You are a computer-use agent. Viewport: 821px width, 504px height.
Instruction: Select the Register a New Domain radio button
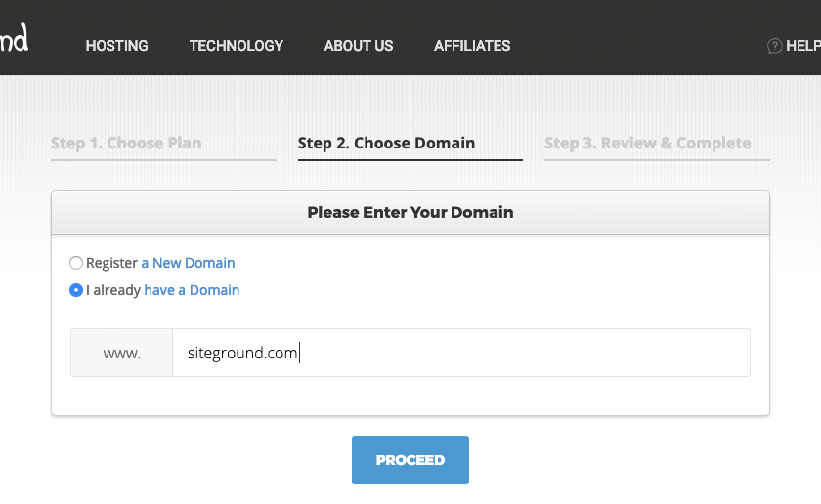point(76,263)
